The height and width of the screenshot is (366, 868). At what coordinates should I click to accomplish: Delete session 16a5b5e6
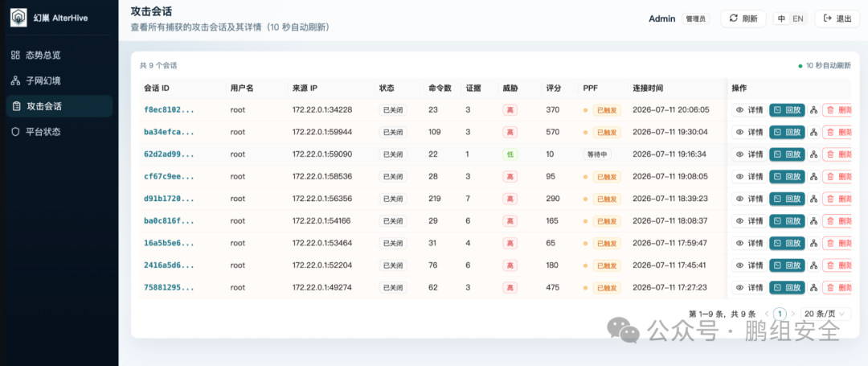[837, 243]
